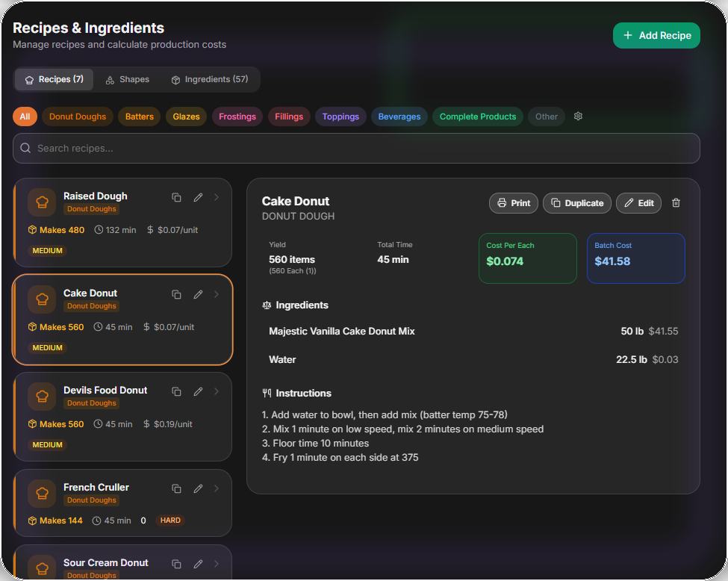Enable the Frostings filter pill
The image size is (728, 581).
coord(237,116)
